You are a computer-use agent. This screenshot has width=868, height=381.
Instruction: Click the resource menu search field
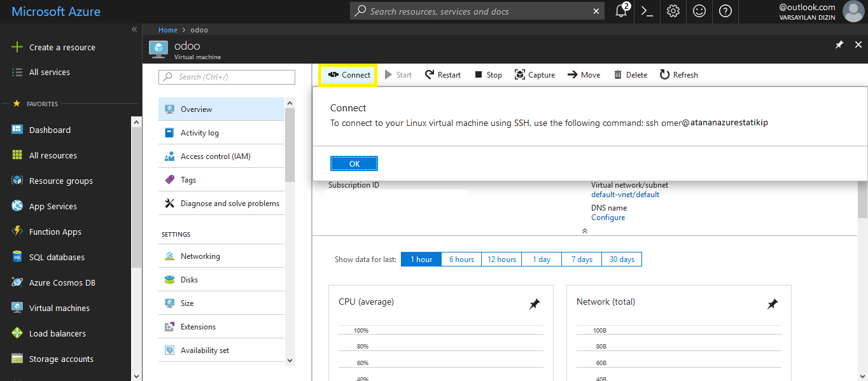coord(227,77)
